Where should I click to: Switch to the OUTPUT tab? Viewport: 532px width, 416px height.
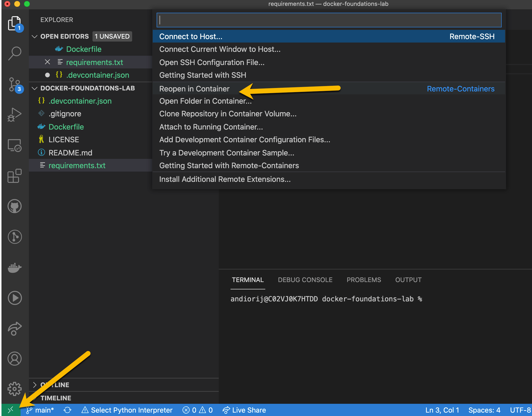408,280
